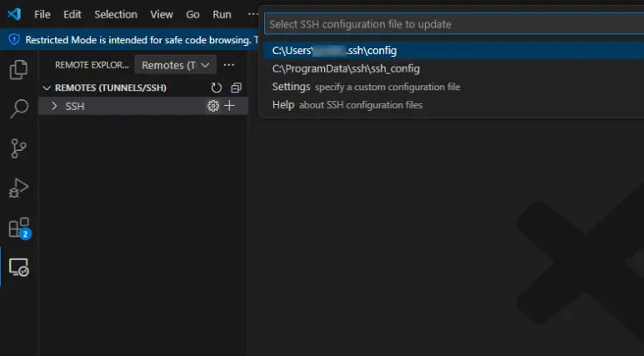Refresh the Remotes (Tunnels/SSH) list
644x356 pixels.
[x=216, y=88]
